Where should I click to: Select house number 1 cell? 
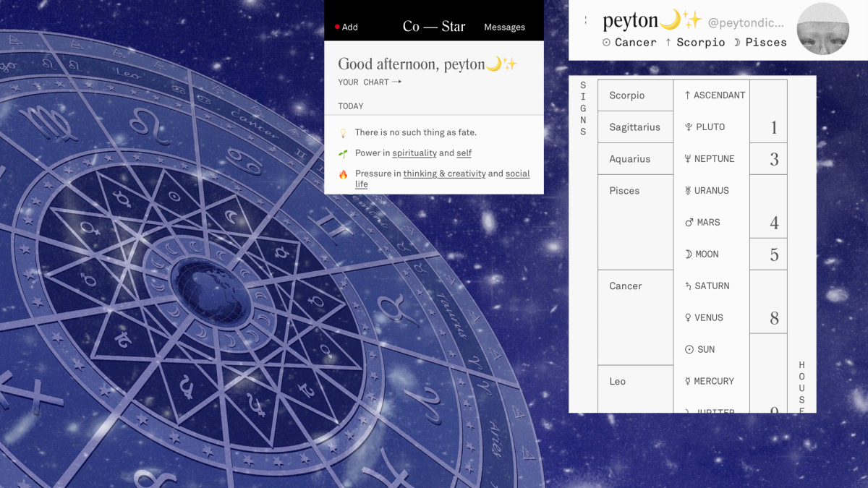pos(768,111)
